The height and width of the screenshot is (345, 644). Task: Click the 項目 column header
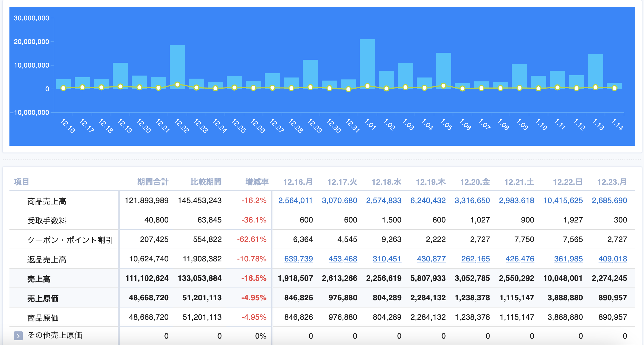click(x=21, y=182)
